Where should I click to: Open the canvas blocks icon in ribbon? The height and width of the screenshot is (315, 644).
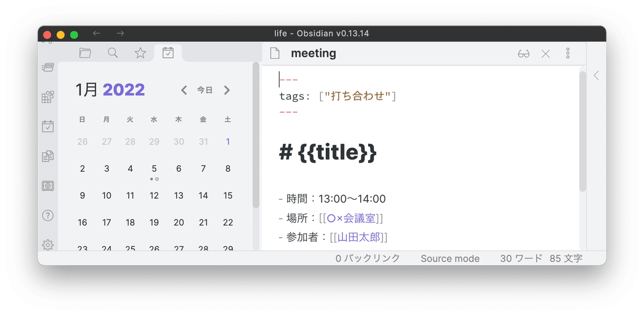(48, 97)
